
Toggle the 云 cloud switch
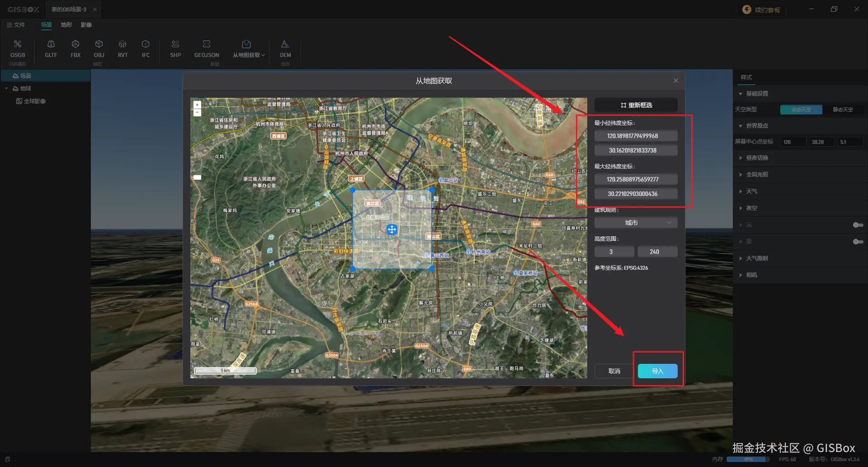858,225
